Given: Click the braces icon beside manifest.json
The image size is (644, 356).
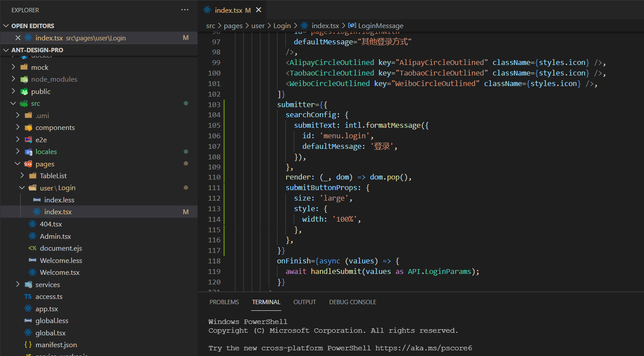Looking at the screenshot, I should click(28, 345).
